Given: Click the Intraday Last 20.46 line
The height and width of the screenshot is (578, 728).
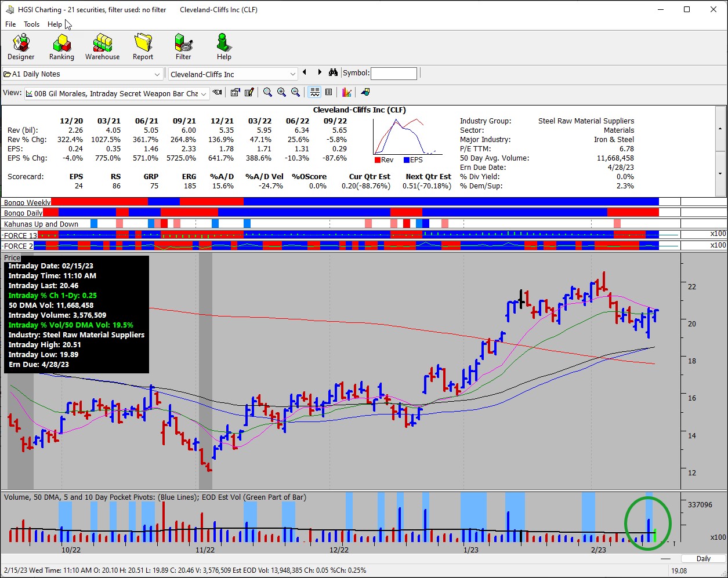Looking at the screenshot, I should (x=44, y=285).
